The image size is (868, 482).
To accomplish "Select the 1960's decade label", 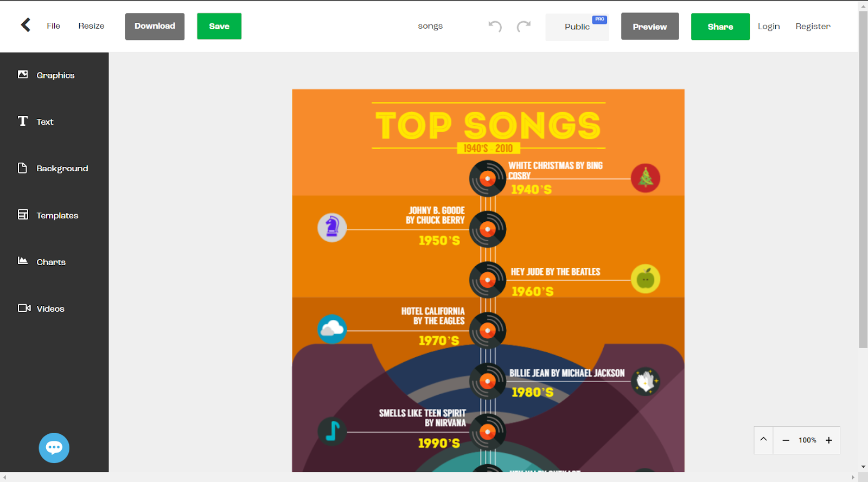I will tap(533, 291).
